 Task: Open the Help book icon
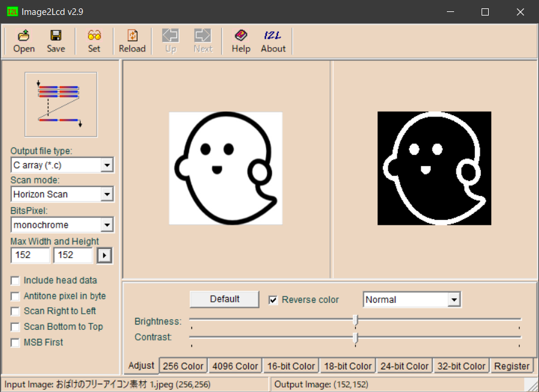[x=240, y=35]
